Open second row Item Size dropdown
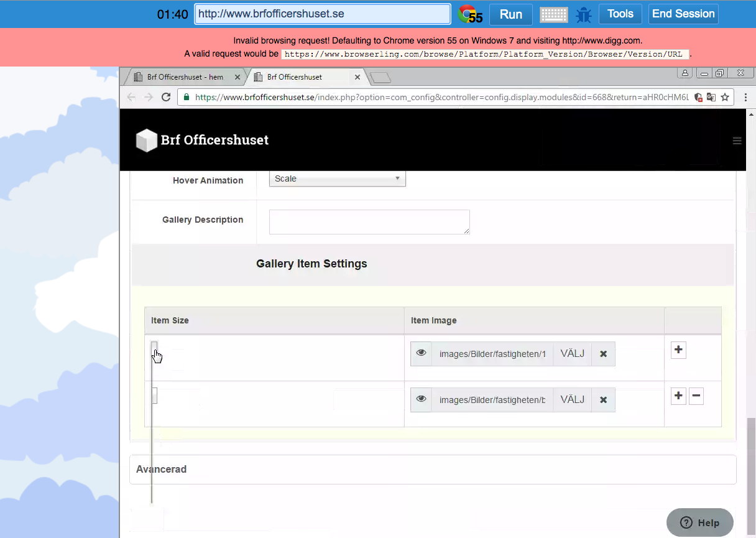Viewport: 756px width, 538px height. 155,396
